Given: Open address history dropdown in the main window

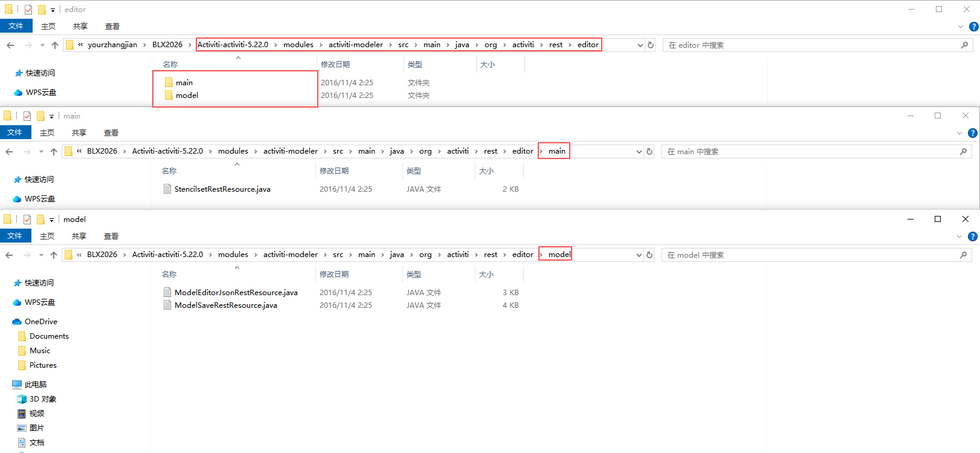Looking at the screenshot, I should click(x=639, y=152).
